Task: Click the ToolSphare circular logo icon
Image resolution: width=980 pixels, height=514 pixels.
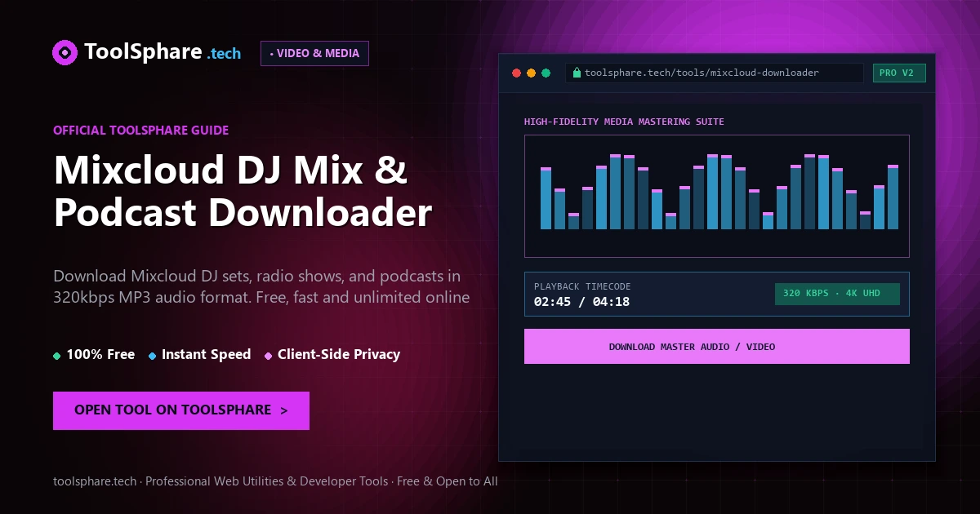Action: pyautogui.click(x=65, y=53)
